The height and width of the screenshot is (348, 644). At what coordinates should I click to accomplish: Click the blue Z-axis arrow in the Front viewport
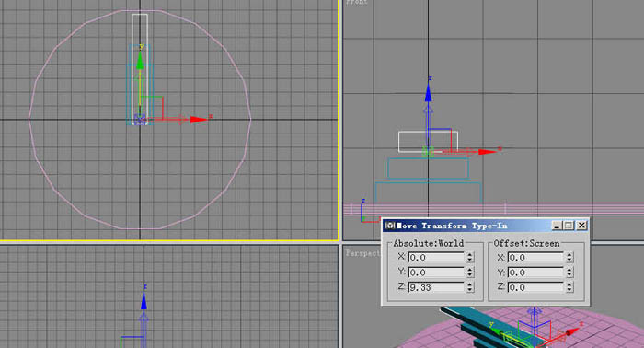(x=429, y=92)
